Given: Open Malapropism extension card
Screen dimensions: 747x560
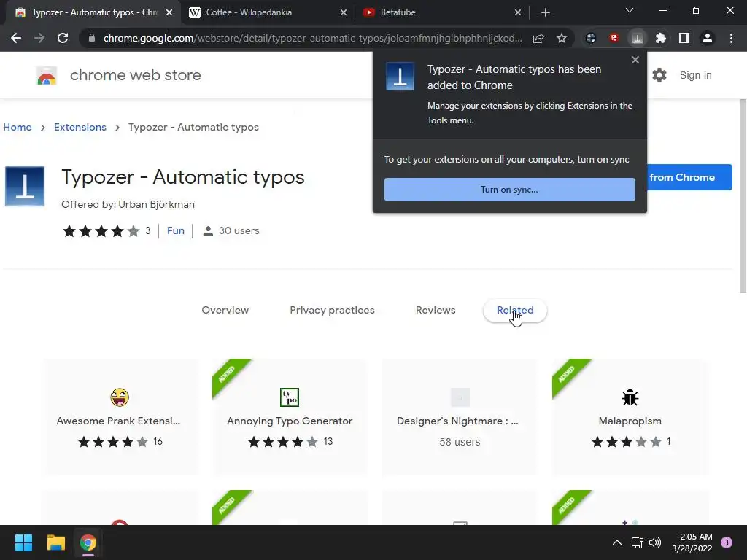Looking at the screenshot, I should (630, 417).
